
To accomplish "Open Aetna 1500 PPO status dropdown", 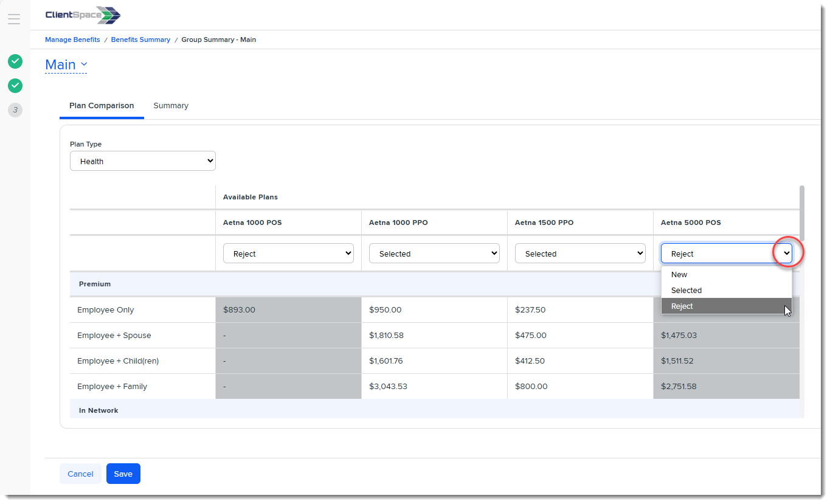I will click(x=580, y=254).
